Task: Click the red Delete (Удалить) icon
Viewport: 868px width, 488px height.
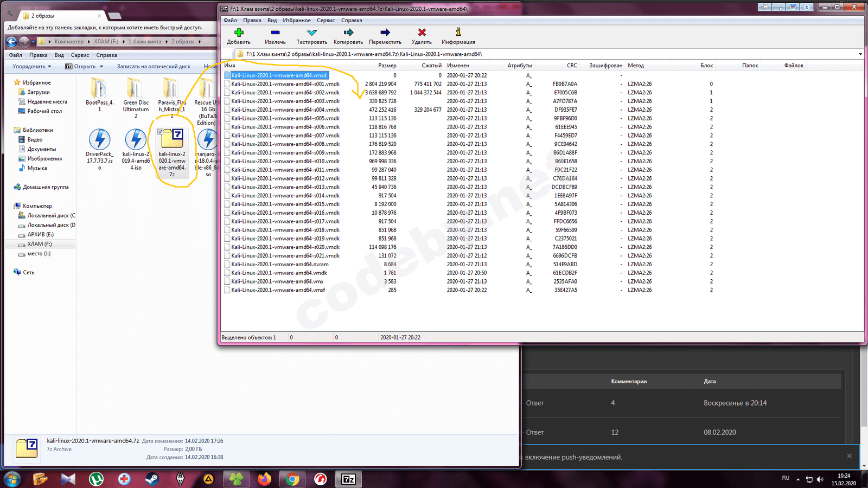Action: click(422, 33)
